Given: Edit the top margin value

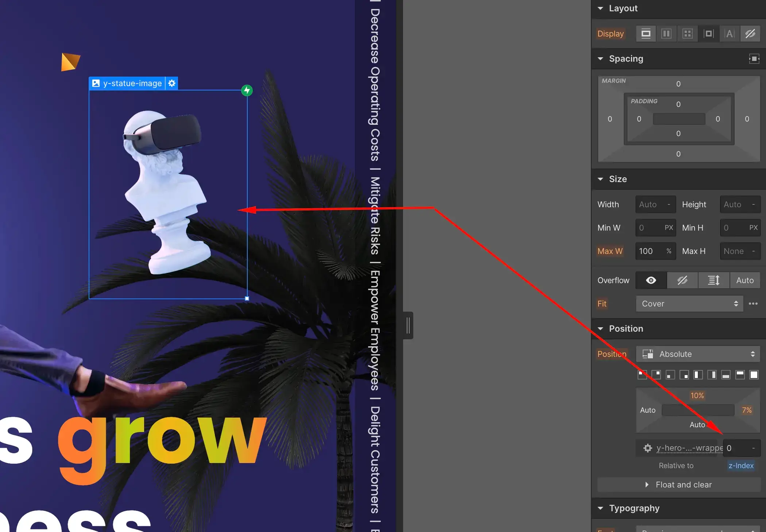Looking at the screenshot, I should (x=678, y=84).
